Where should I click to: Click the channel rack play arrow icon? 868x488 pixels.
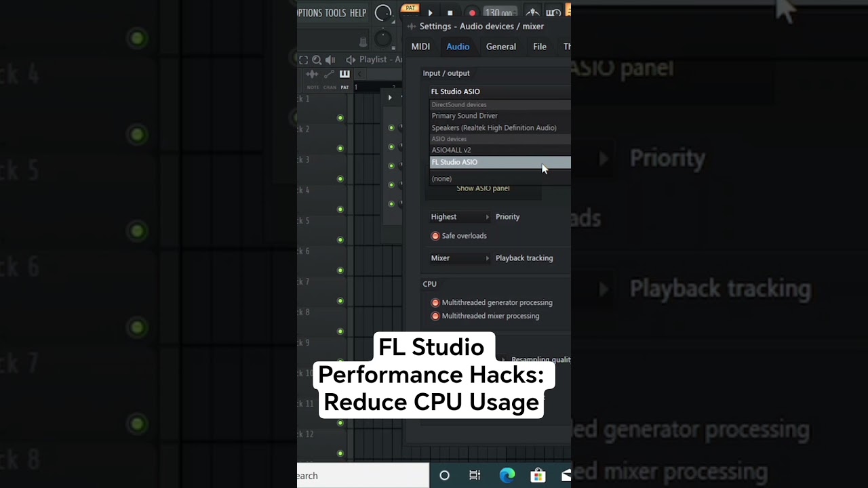(389, 98)
